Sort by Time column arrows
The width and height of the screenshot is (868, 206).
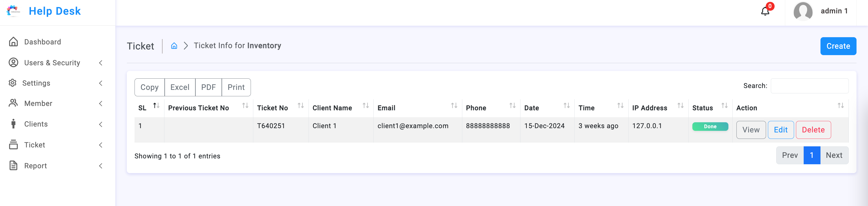(620, 106)
